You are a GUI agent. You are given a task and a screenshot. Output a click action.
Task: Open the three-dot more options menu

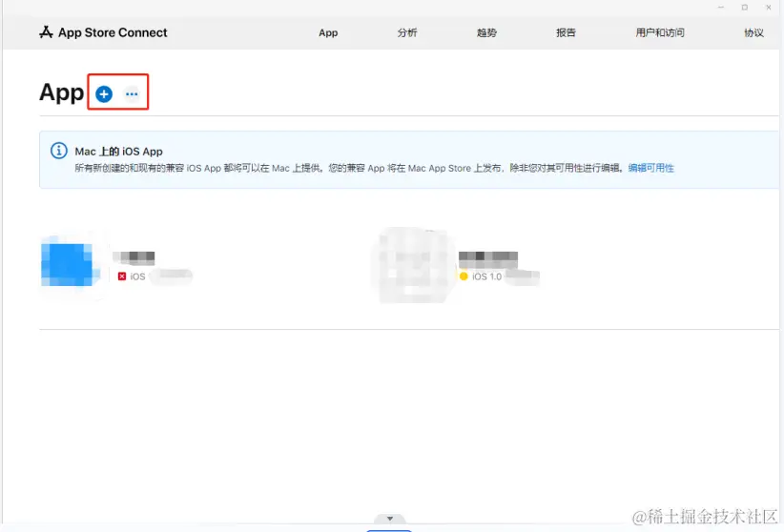pyautogui.click(x=132, y=94)
